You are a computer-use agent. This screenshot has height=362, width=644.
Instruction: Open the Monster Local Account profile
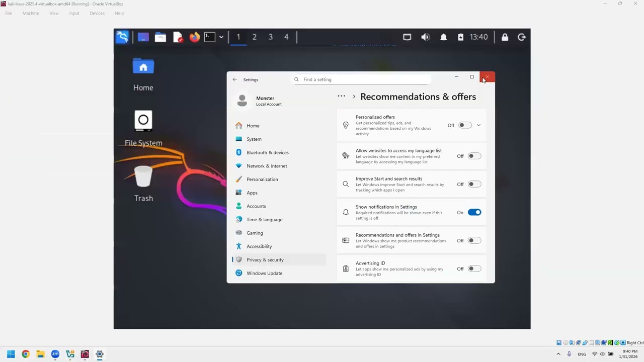pos(259,101)
